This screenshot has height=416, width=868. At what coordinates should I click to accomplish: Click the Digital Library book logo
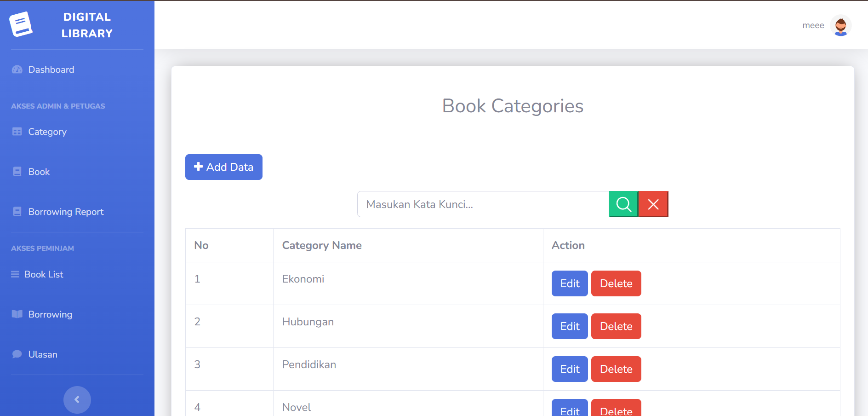(21, 24)
